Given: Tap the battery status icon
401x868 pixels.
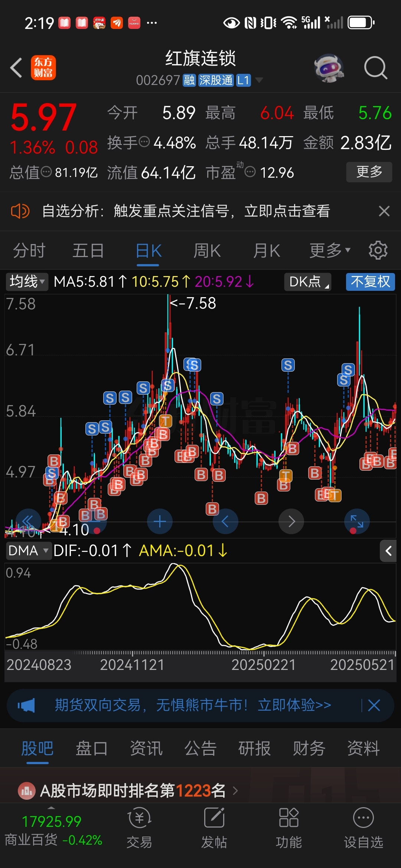Looking at the screenshot, I should pyautogui.click(x=361, y=23).
